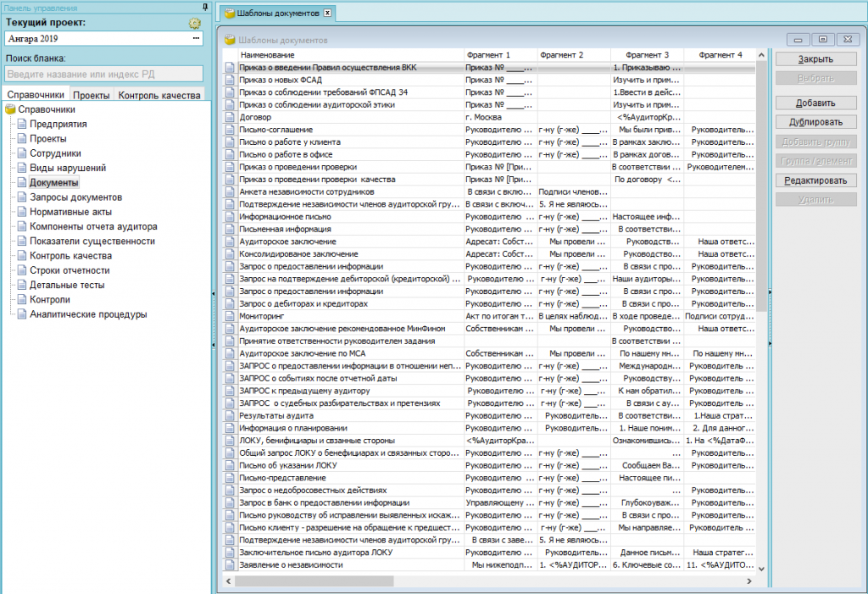Click the document icon for Приказ о новых ФСАД
Screen dimensions: 868x594
(x=230, y=80)
